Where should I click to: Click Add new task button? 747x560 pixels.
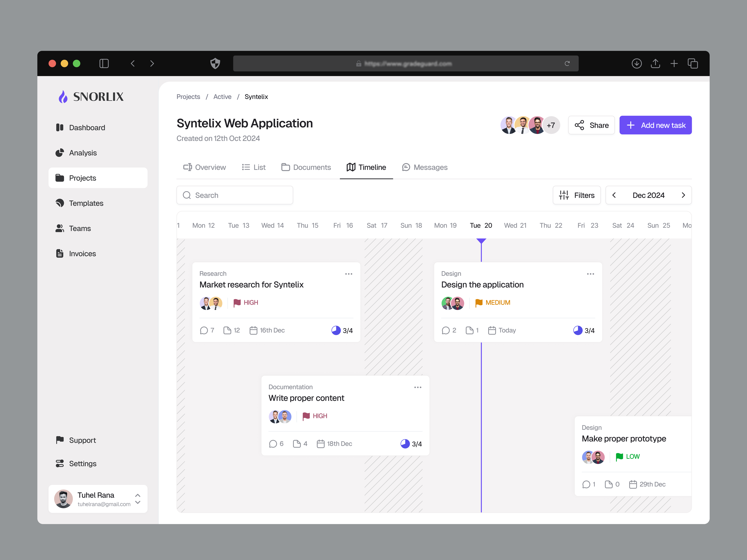click(655, 125)
